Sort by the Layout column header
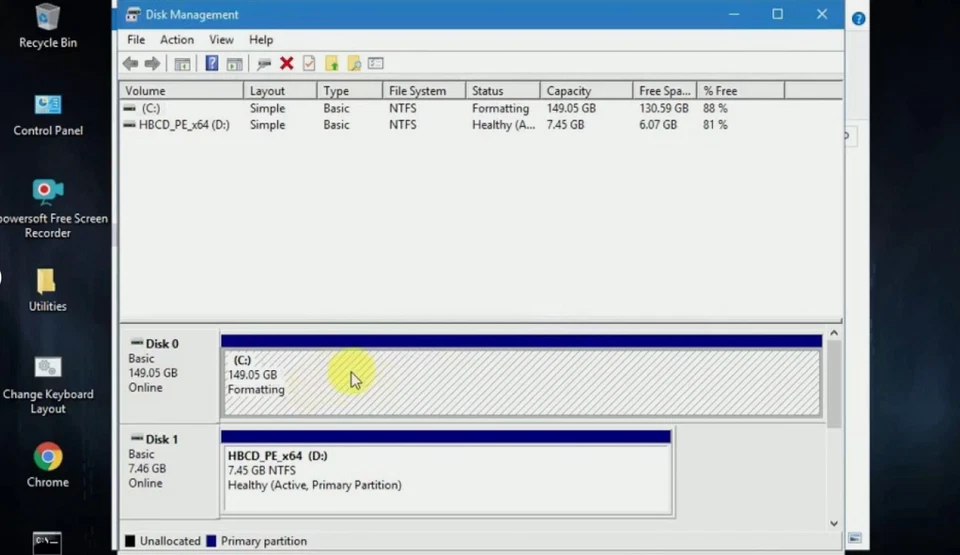The image size is (960, 555). [x=280, y=91]
